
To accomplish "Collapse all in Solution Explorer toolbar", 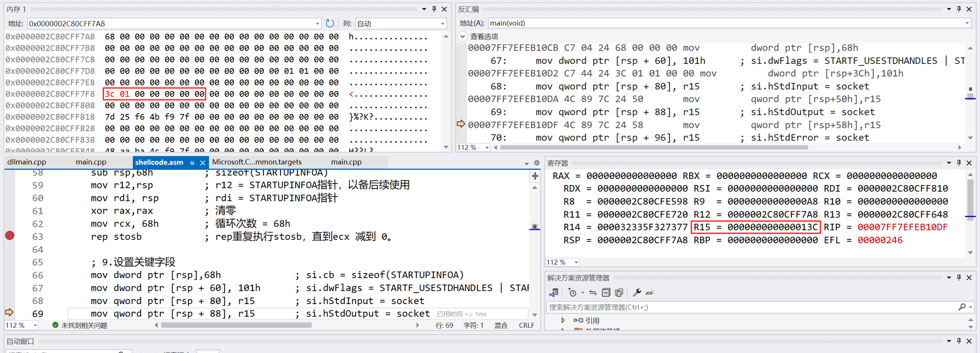I will (x=606, y=293).
